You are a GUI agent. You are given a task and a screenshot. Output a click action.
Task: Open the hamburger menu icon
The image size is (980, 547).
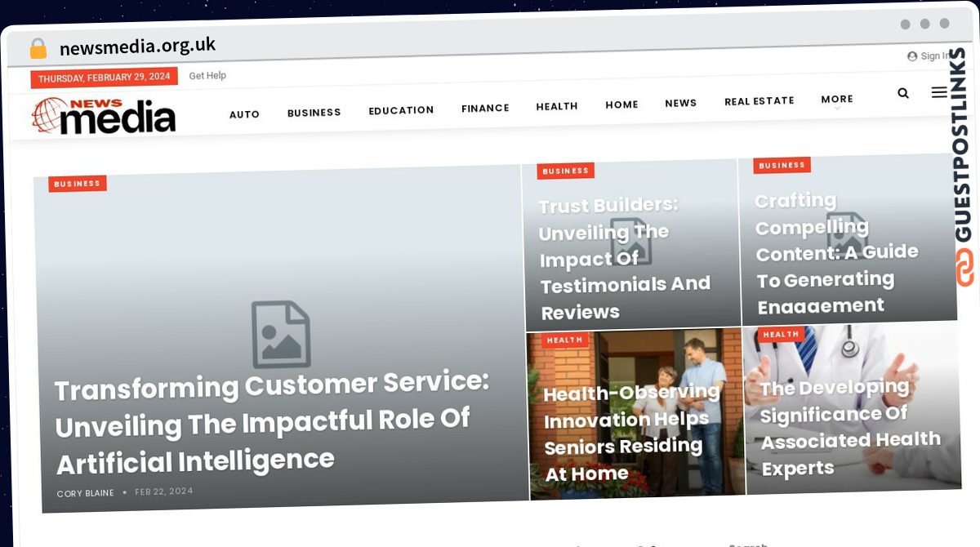939,93
